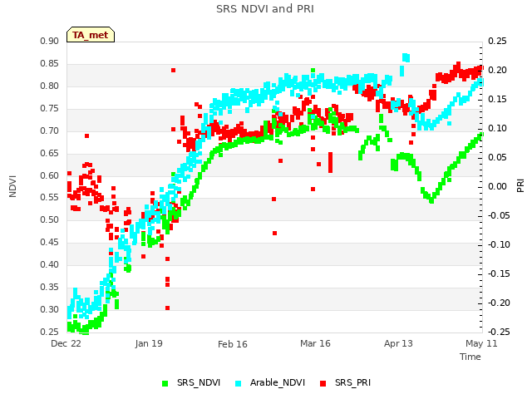Select the Arable_NDVI legend label
This screenshot has height=399, width=532.
tap(278, 382)
